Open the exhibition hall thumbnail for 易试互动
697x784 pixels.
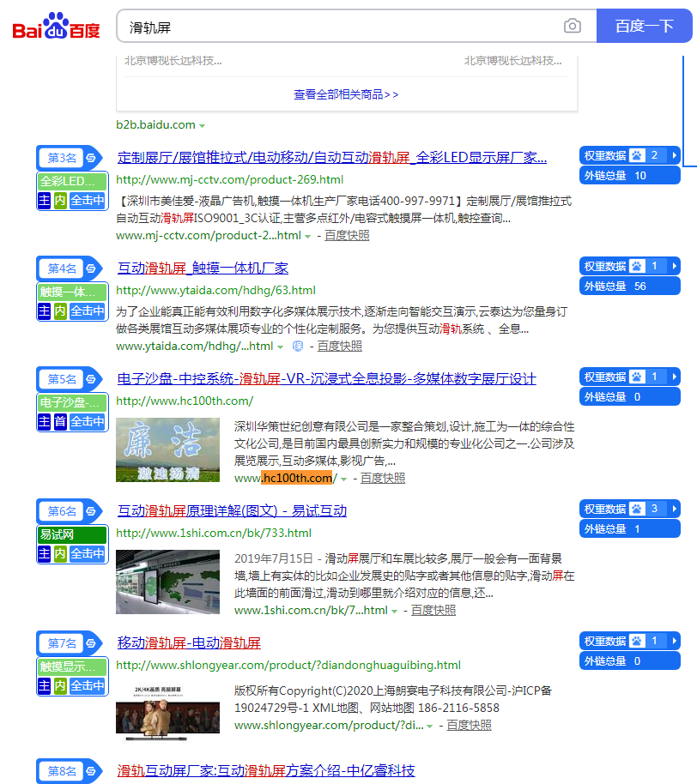[167, 582]
